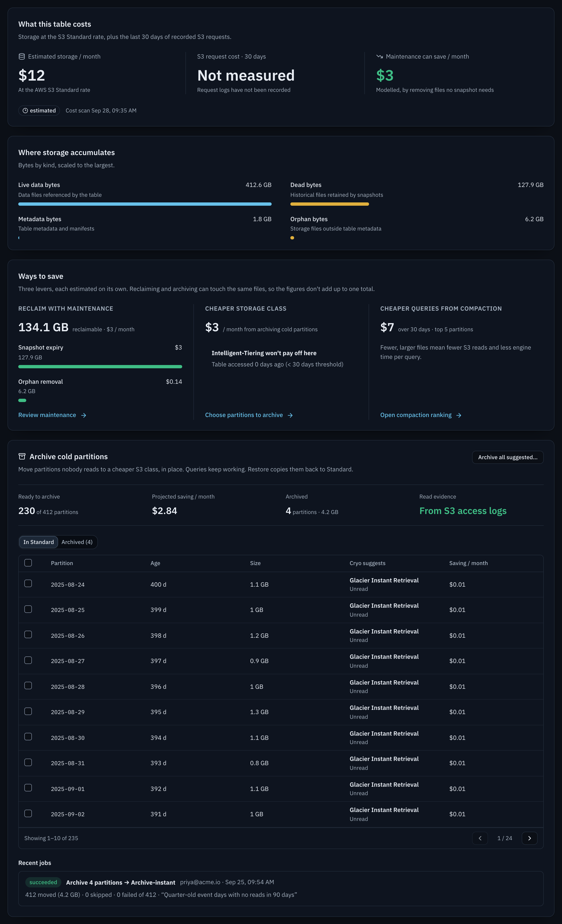This screenshot has height=924, width=562.
Task: Select the checkbox for partition 2025-09-02
Action: click(28, 813)
